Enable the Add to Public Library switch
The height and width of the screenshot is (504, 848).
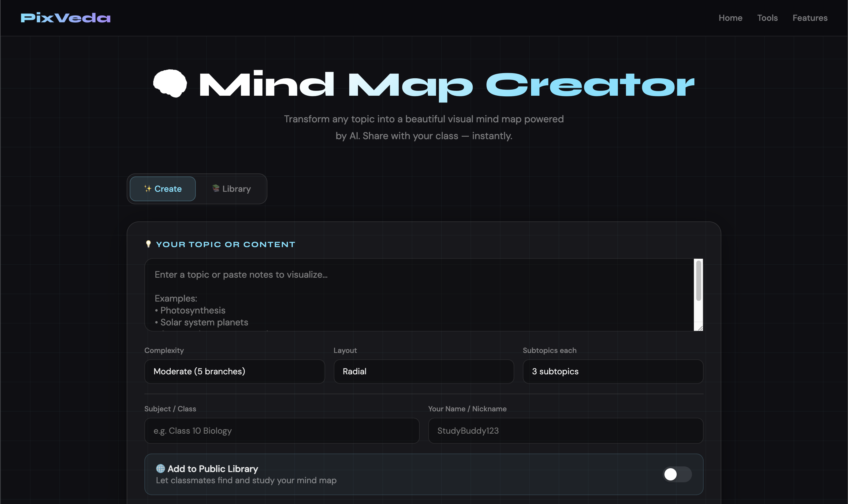coord(677,474)
